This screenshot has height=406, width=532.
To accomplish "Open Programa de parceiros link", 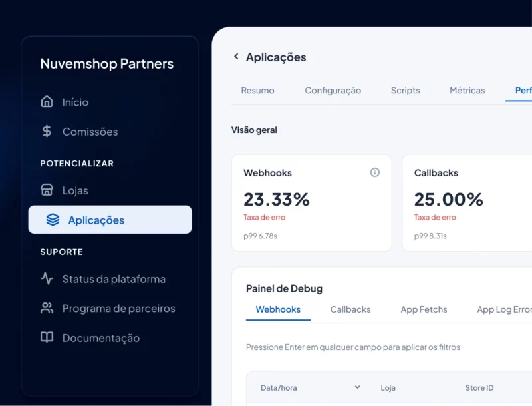I will coord(118,309).
